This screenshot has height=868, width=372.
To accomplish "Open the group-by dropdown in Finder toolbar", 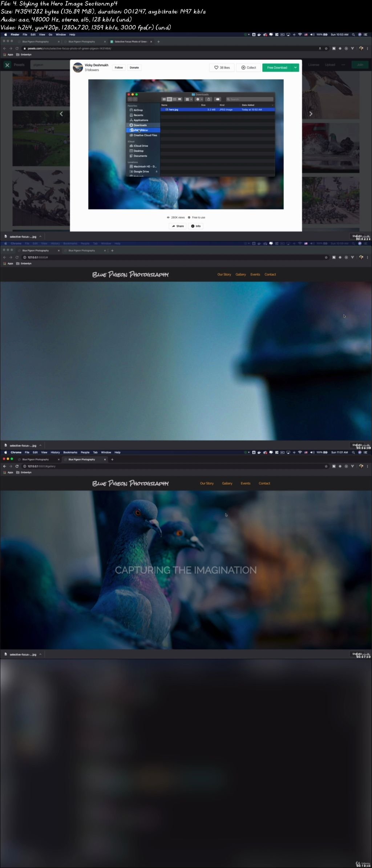I will click(189, 99).
